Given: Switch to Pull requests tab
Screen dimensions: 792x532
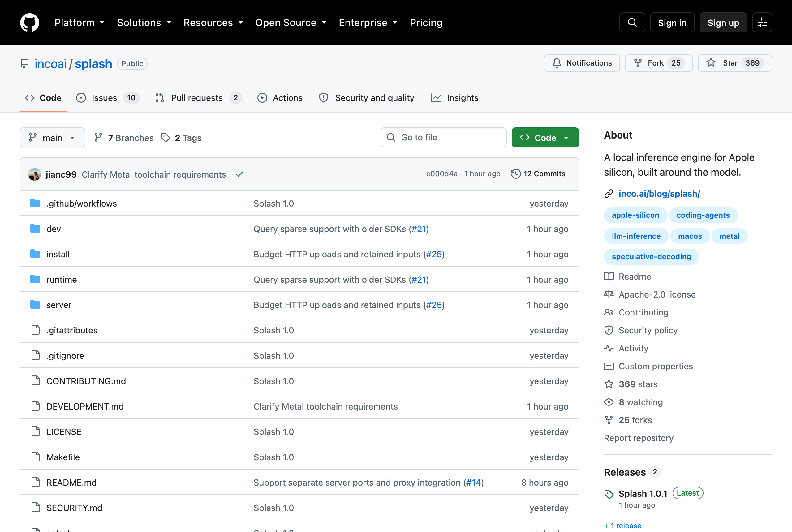Looking at the screenshot, I should (x=198, y=98).
